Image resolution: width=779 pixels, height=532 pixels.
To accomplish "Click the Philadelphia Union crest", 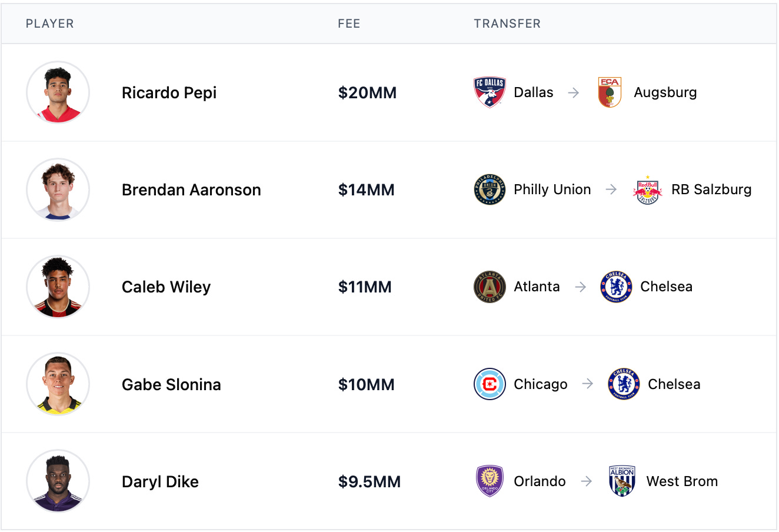I will click(490, 189).
